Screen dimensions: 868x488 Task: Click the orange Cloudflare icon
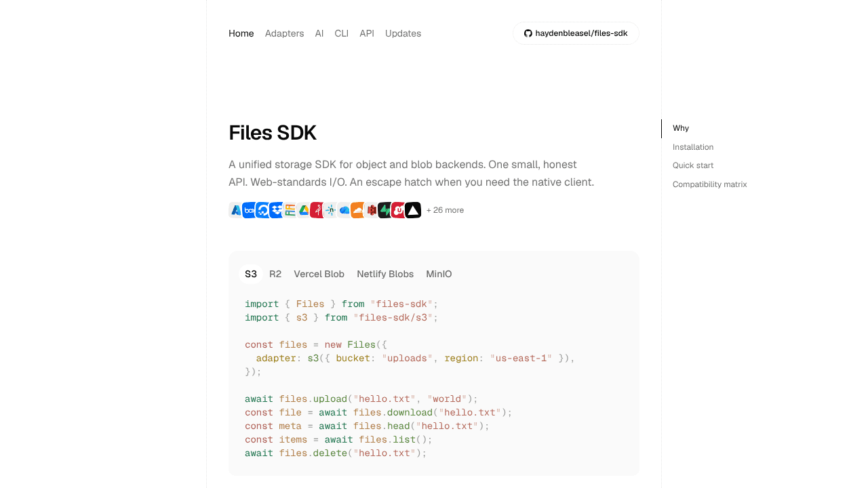358,210
